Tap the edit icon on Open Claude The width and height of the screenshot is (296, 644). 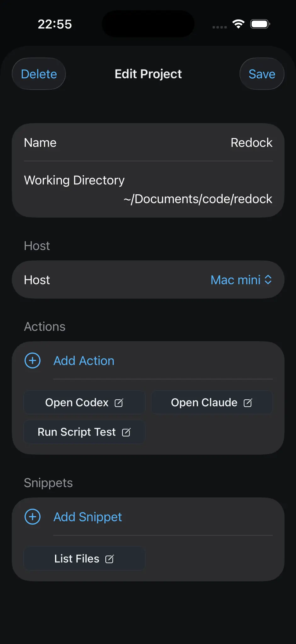(x=248, y=403)
